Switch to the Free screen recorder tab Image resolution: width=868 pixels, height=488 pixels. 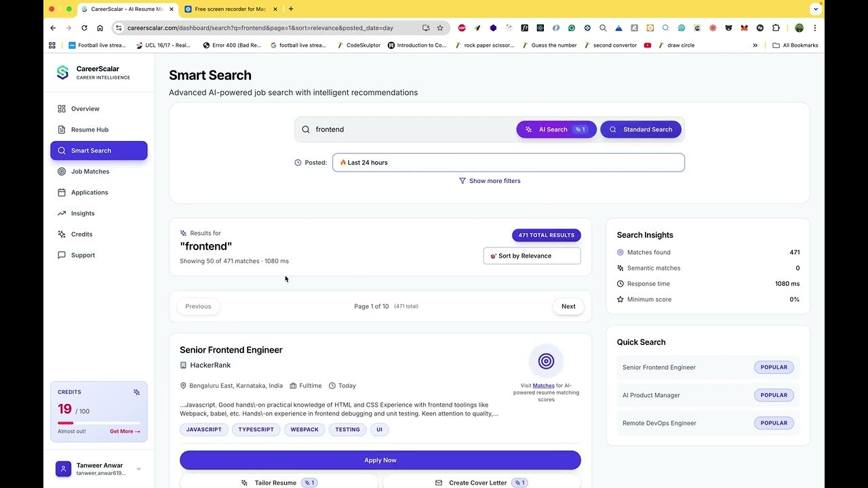pyautogui.click(x=231, y=9)
